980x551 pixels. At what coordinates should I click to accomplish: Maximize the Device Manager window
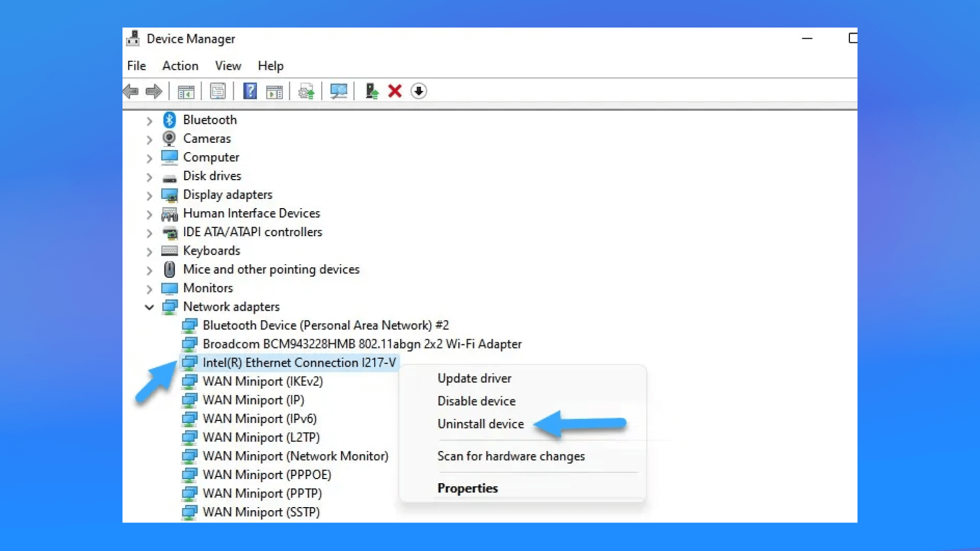point(852,38)
